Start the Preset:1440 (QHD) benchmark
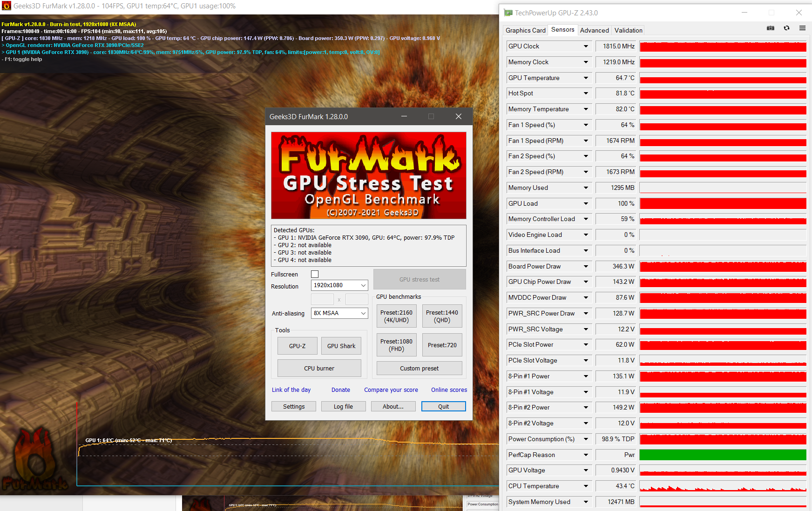 point(441,316)
